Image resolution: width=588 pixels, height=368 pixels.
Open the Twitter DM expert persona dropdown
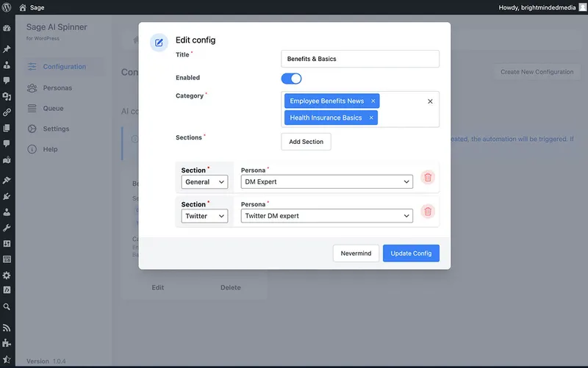pyautogui.click(x=326, y=216)
